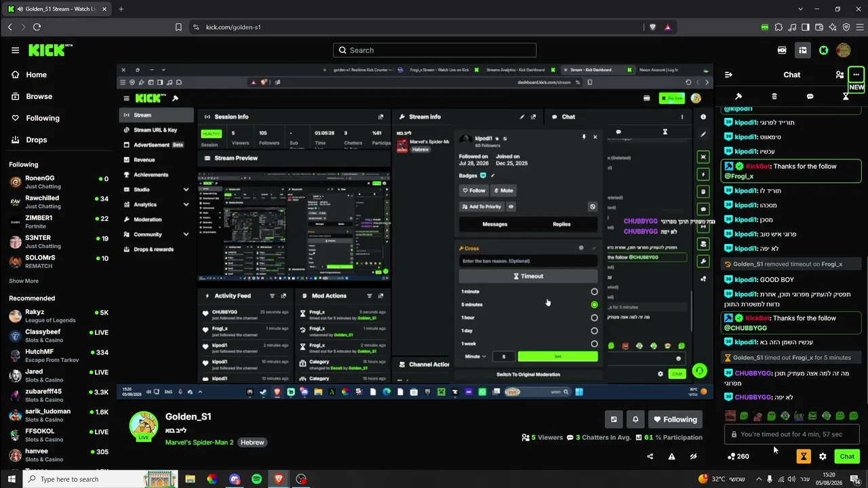Image resolution: width=868 pixels, height=488 pixels.
Task: Open recommended channel HutchMF
Action: tap(58, 356)
